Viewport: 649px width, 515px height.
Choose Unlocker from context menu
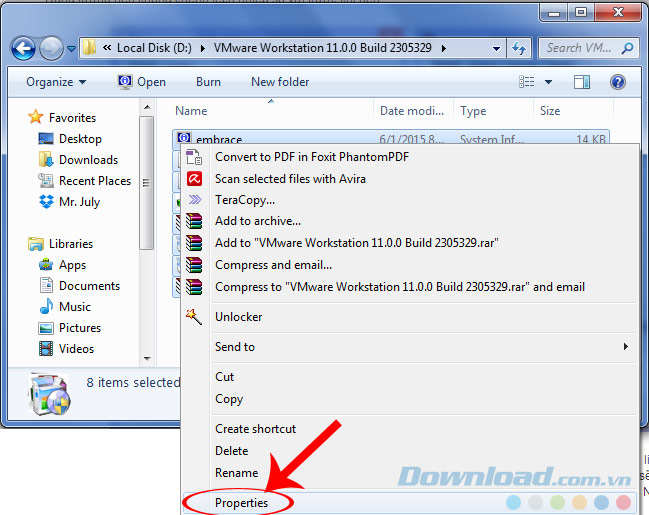click(x=410, y=317)
